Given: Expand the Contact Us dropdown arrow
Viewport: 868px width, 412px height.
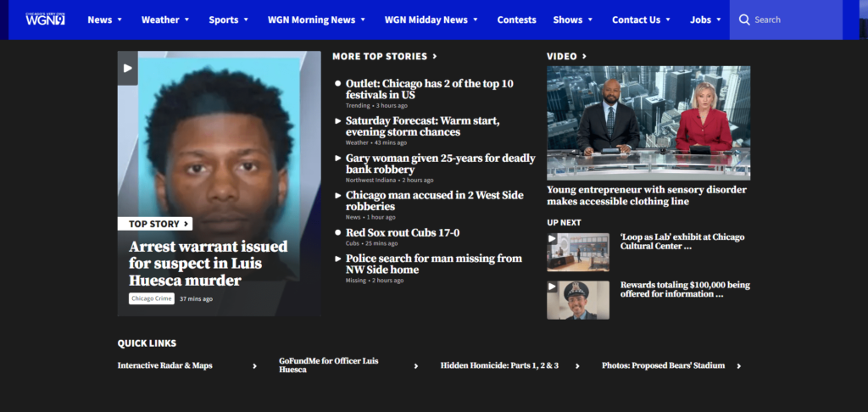Looking at the screenshot, I should point(668,20).
